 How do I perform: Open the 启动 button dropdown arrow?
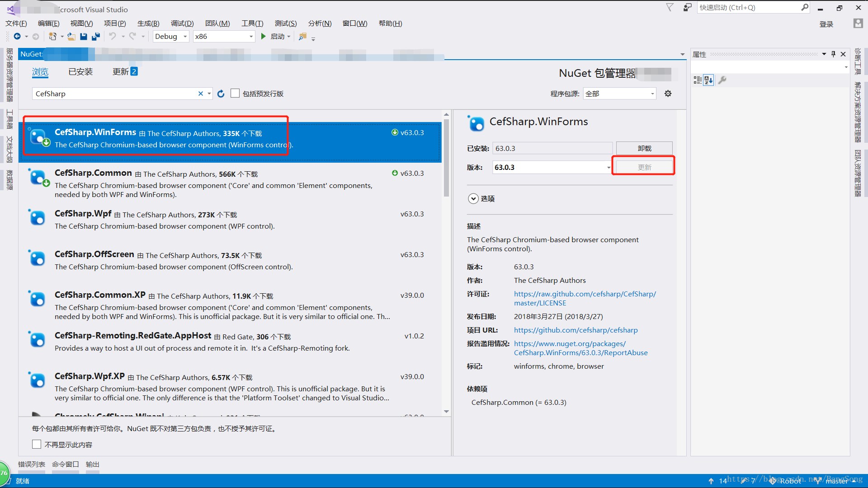pos(289,37)
